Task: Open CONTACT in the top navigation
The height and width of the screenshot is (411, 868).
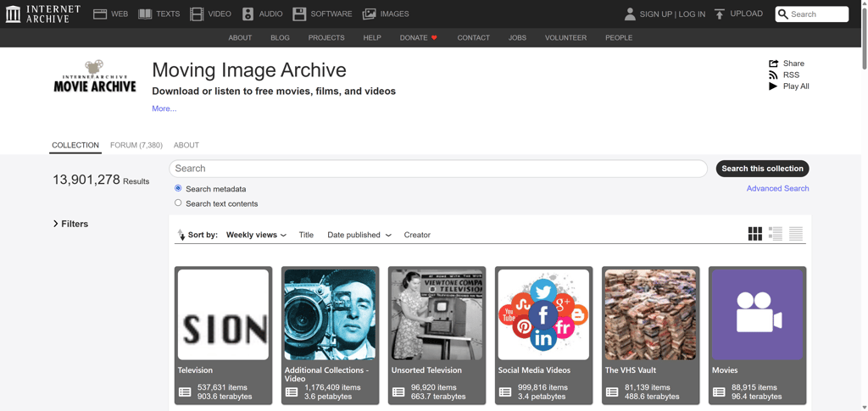Action: point(473,37)
